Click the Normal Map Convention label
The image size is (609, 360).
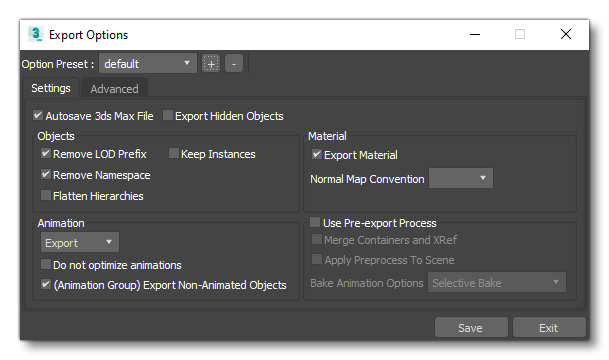pos(367,179)
